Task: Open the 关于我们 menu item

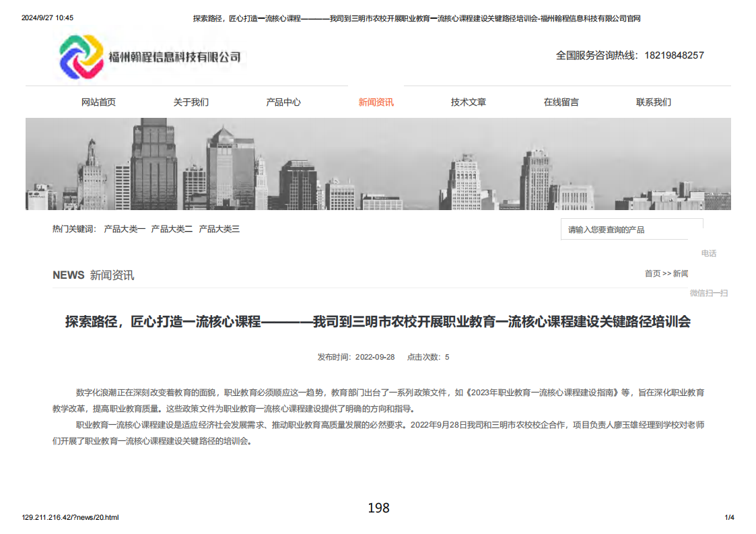Action: click(x=191, y=102)
